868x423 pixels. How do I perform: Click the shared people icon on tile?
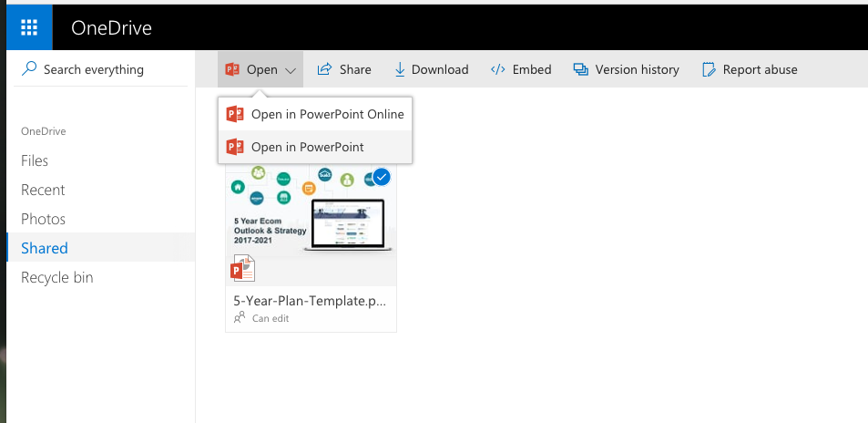point(240,317)
